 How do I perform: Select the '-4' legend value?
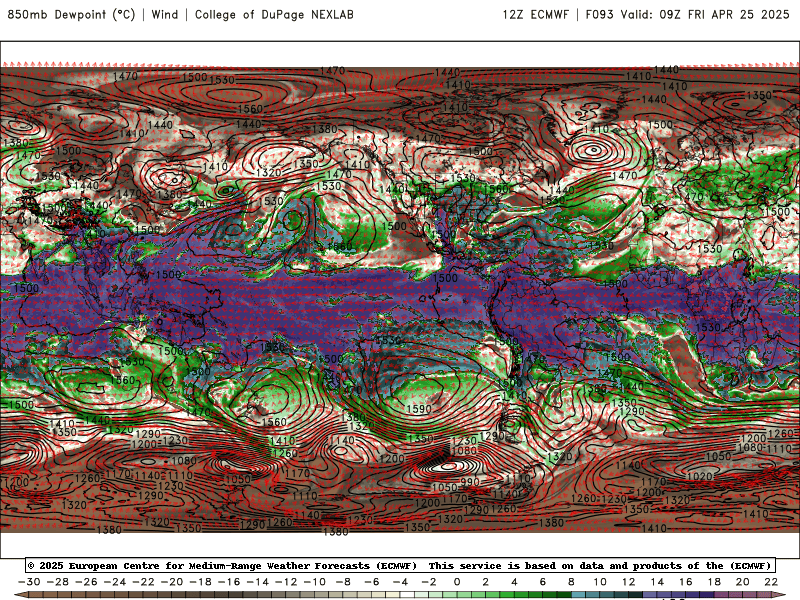click(401, 582)
